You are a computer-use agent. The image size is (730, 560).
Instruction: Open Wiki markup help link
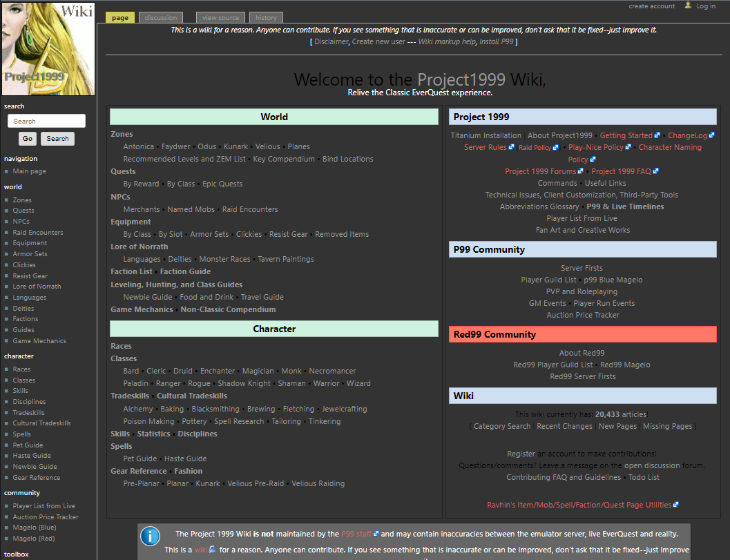pyautogui.click(x=447, y=41)
